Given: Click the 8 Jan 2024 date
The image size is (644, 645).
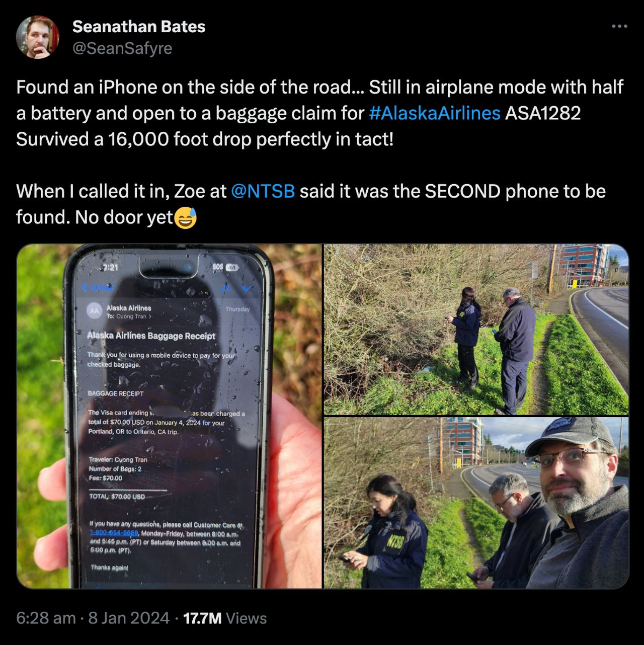Looking at the screenshot, I should (129, 618).
